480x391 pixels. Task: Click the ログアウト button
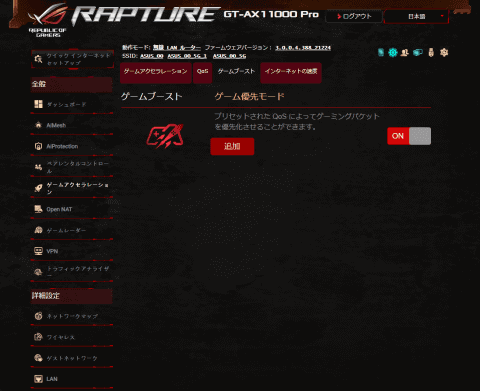354,16
